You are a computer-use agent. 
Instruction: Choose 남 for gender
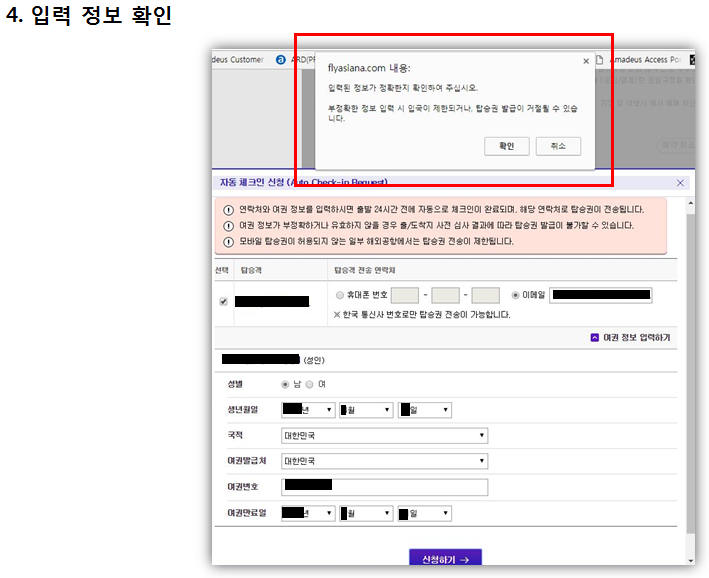(x=286, y=384)
